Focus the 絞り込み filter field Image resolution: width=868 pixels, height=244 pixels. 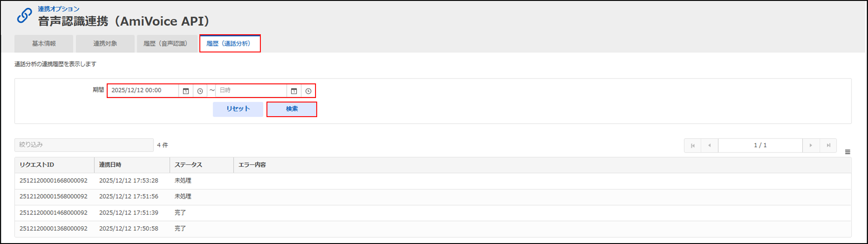(84, 145)
